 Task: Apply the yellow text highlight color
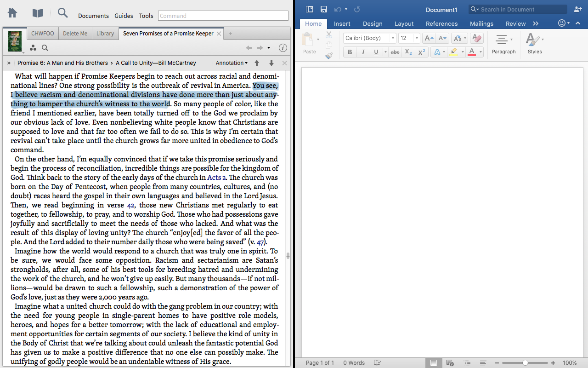click(453, 52)
